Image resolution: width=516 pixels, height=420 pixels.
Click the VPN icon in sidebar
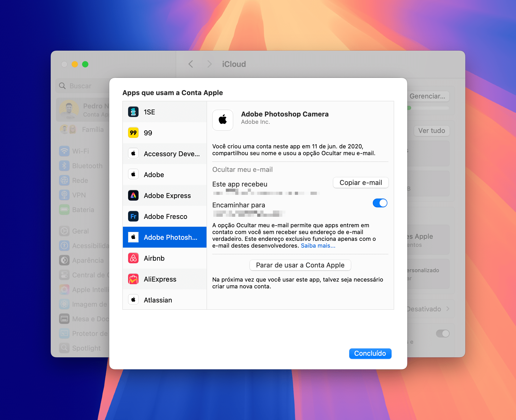pos(64,195)
